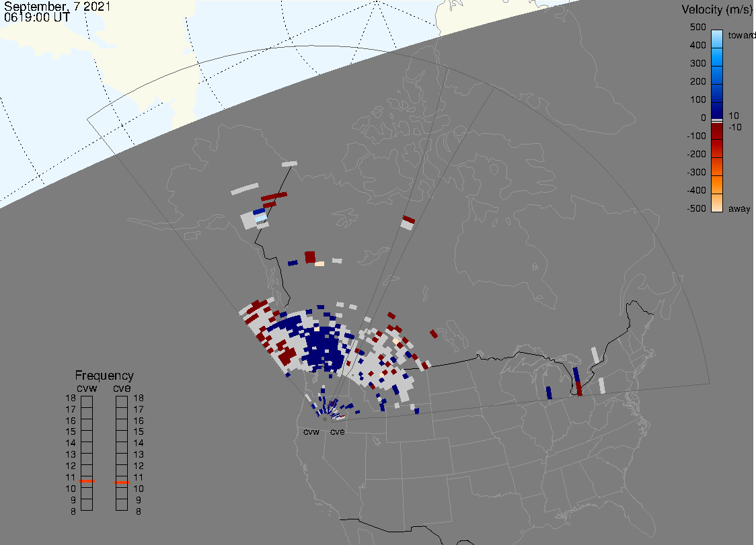
Task: Pick the dark navy 0–100 color bar segment
Action: (x=717, y=110)
